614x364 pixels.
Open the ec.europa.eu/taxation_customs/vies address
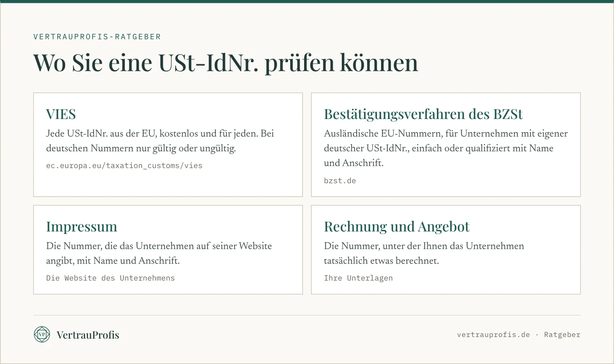[124, 166]
